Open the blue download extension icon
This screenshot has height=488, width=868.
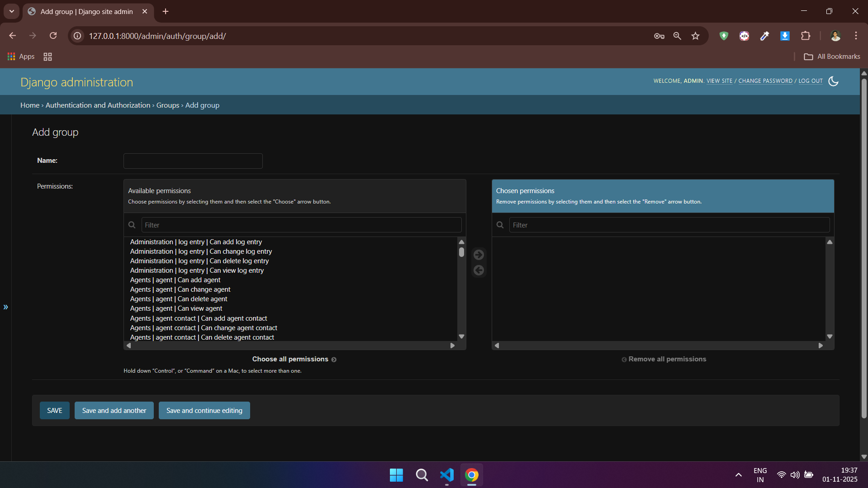coord(785,36)
